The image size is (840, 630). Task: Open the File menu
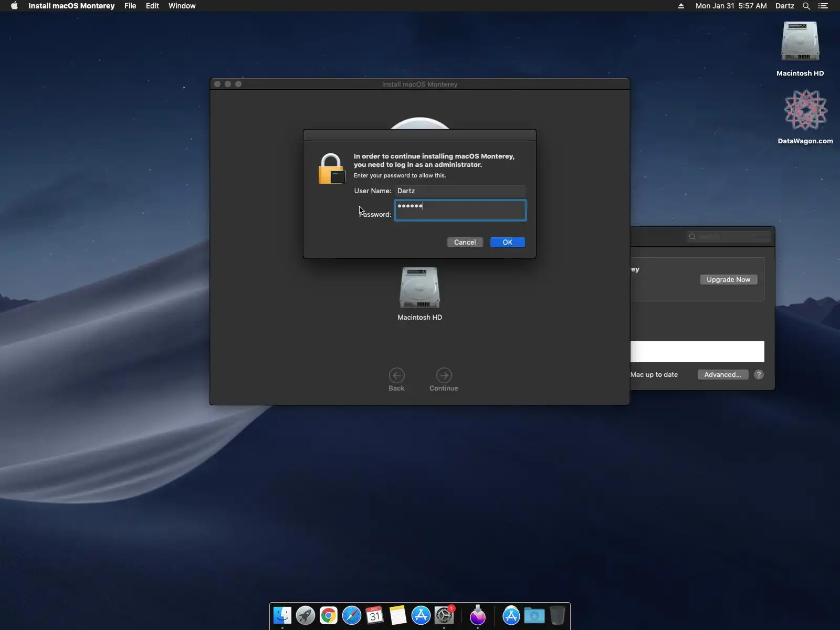[x=130, y=6]
